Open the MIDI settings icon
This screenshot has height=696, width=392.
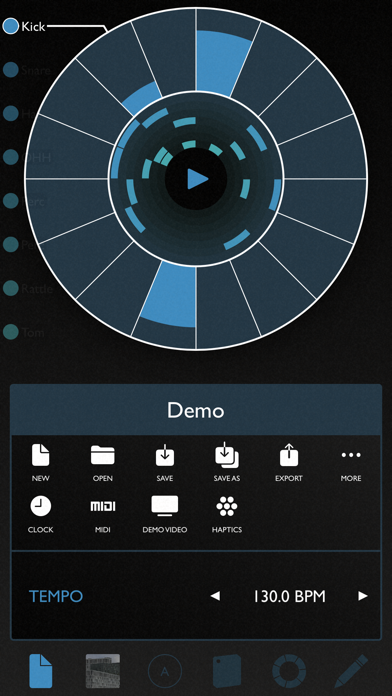coord(103,506)
